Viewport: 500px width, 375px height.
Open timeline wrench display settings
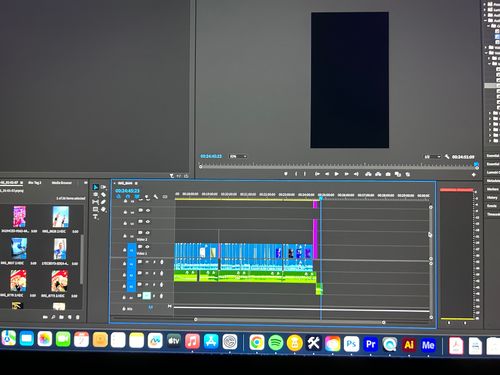point(156,197)
